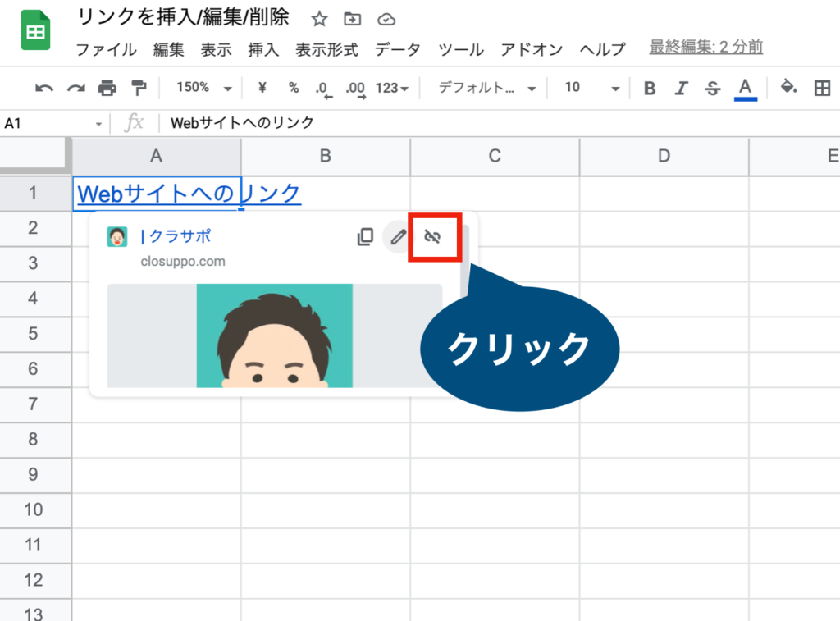The height and width of the screenshot is (621, 840).
Task: Open the 挿入 menu
Action: [x=263, y=49]
